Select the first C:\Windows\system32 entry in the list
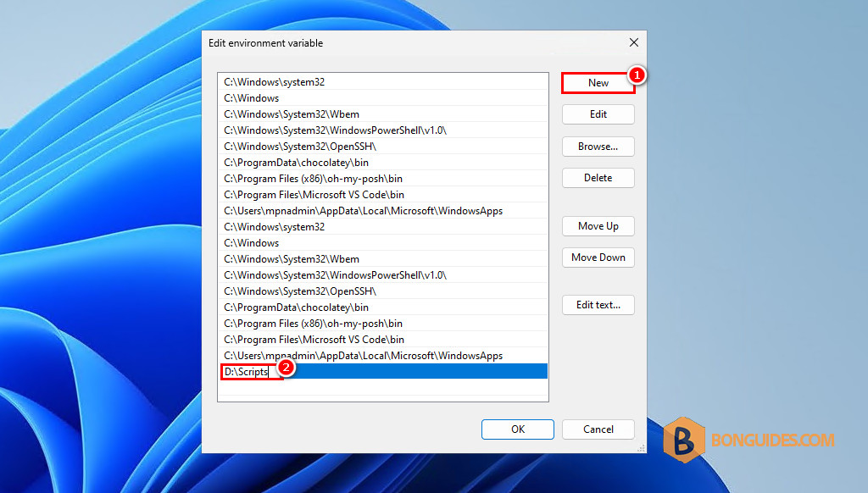Image resolution: width=868 pixels, height=493 pixels. point(383,82)
